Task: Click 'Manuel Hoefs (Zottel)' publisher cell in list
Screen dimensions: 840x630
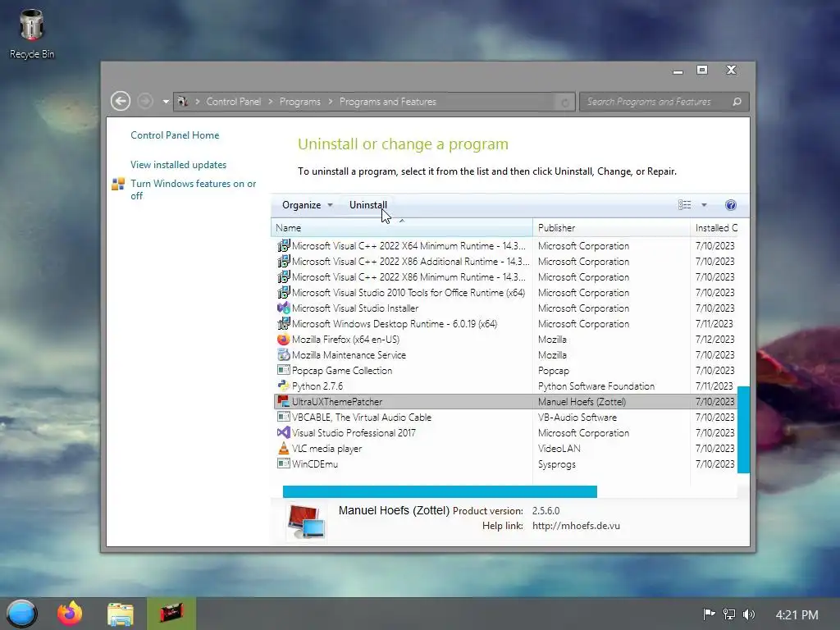Action: pyautogui.click(x=582, y=402)
